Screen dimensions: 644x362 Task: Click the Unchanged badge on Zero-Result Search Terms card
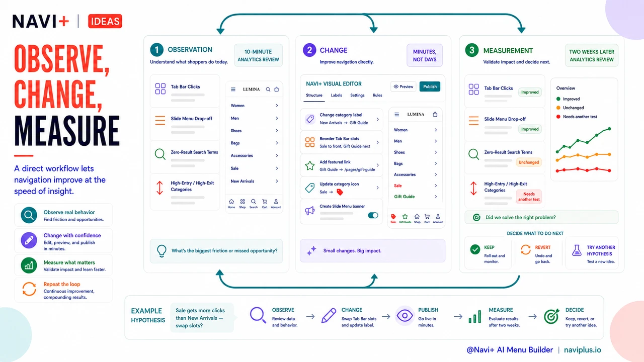tap(529, 162)
